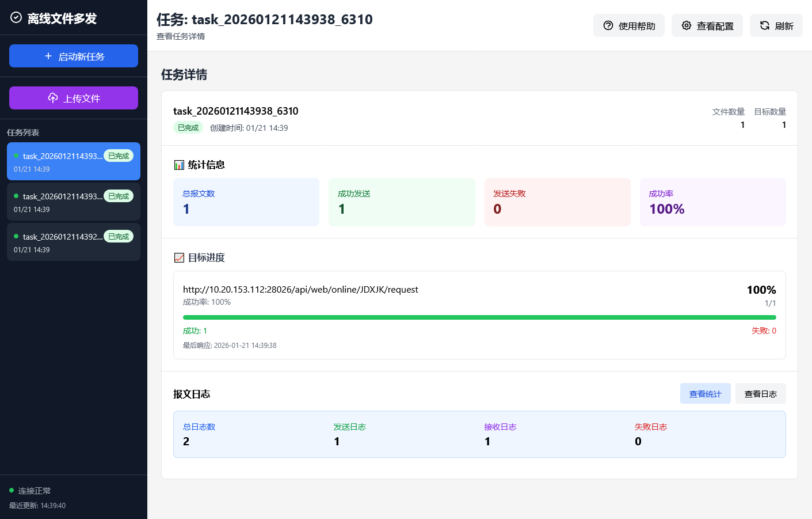Viewport: 812px width, 519px height.
Task: Switch to the 查看统计 tab
Action: [705, 394]
